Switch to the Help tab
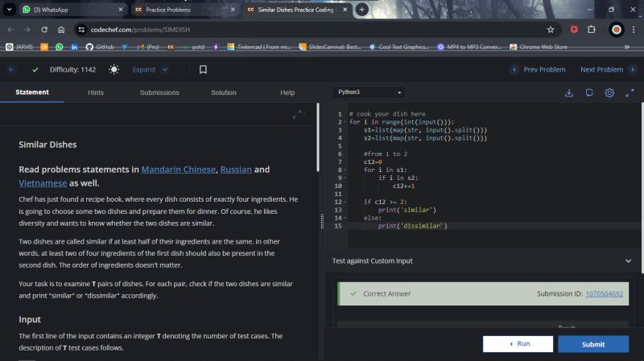The width and height of the screenshot is (644, 361). [x=287, y=92]
